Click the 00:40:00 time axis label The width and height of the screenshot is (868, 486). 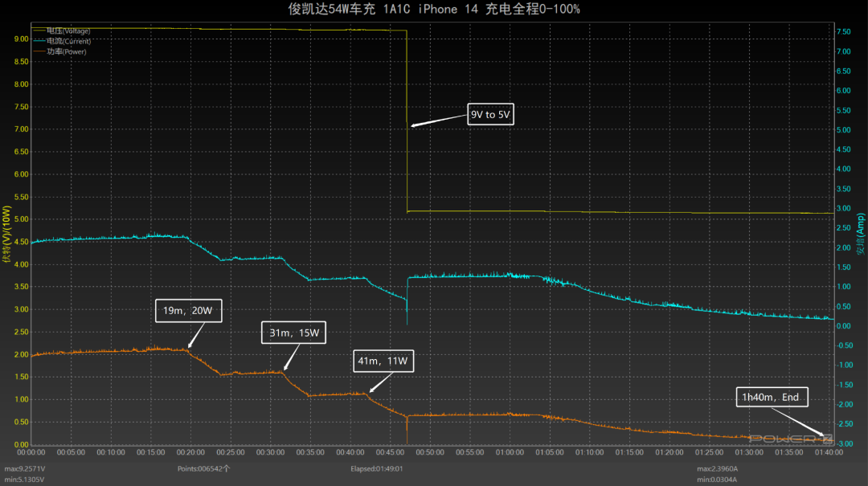pyautogui.click(x=350, y=452)
